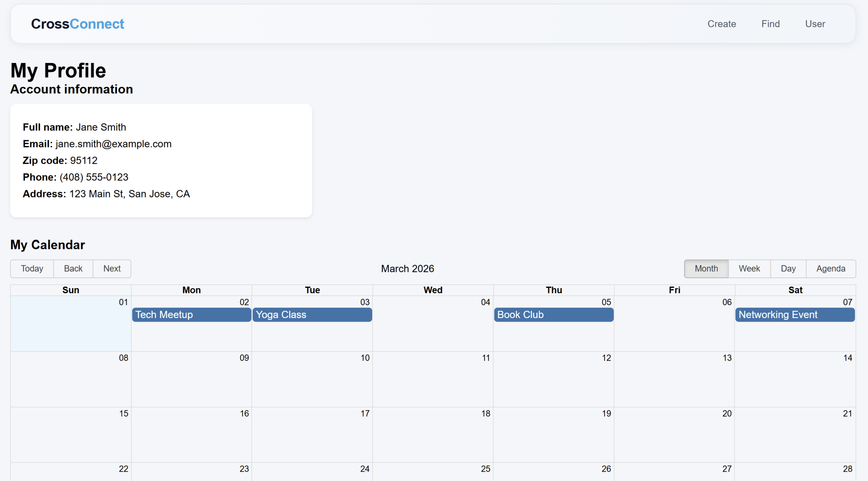The image size is (868, 481).
Task: Select date 18 in calendar
Action: click(485, 414)
